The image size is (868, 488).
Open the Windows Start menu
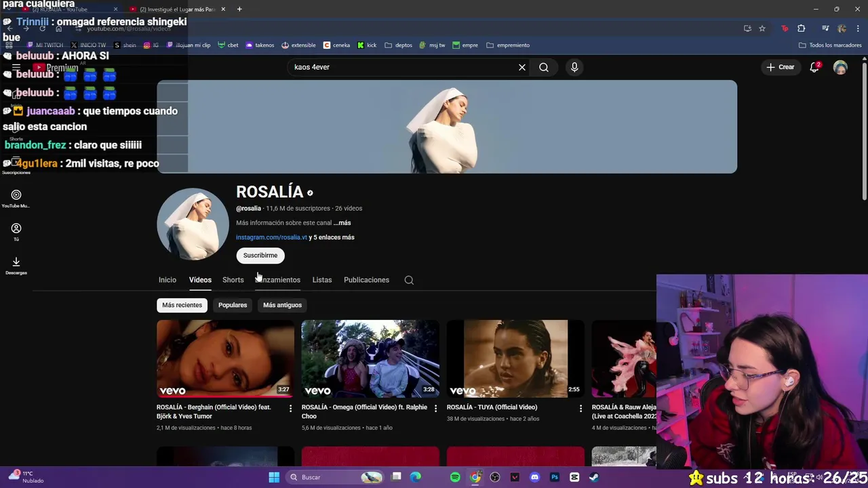tap(274, 477)
